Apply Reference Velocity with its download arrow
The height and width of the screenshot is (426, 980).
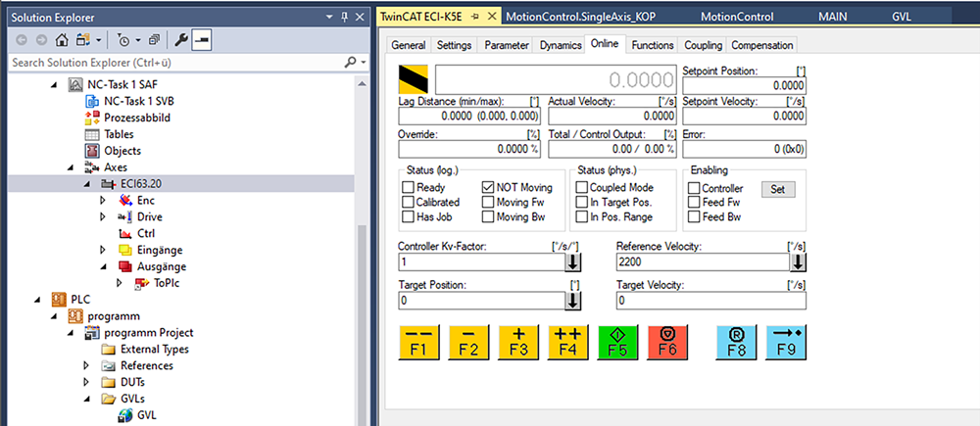799,262
